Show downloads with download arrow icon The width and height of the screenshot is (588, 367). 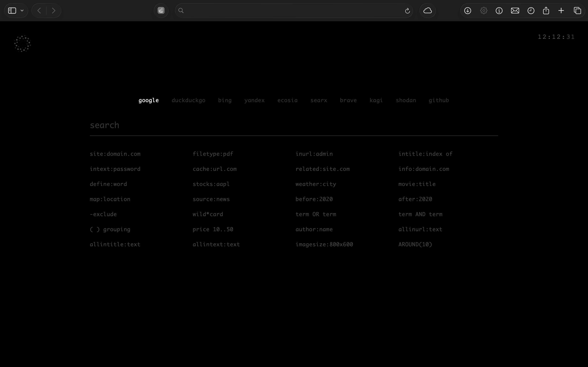pyautogui.click(x=468, y=11)
